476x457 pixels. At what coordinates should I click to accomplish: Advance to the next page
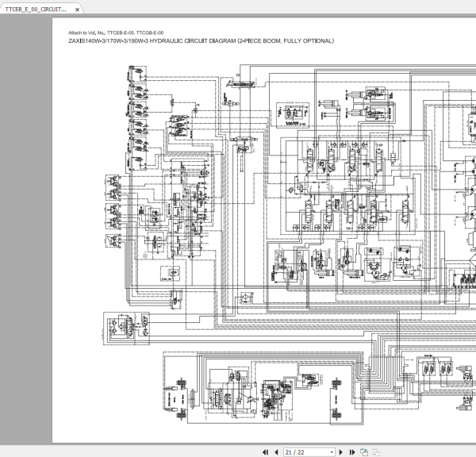pos(342,451)
